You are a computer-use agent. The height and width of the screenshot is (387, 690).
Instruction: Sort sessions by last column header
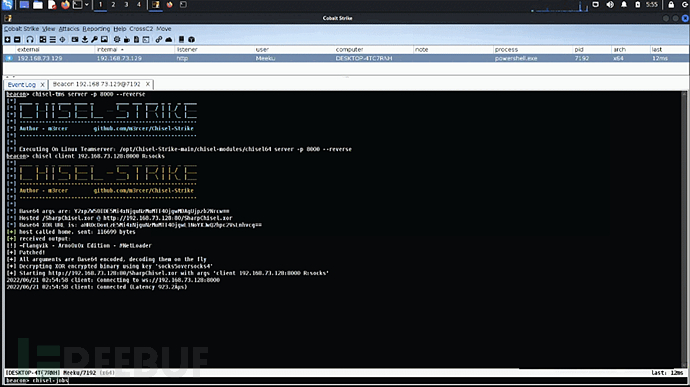coord(669,49)
